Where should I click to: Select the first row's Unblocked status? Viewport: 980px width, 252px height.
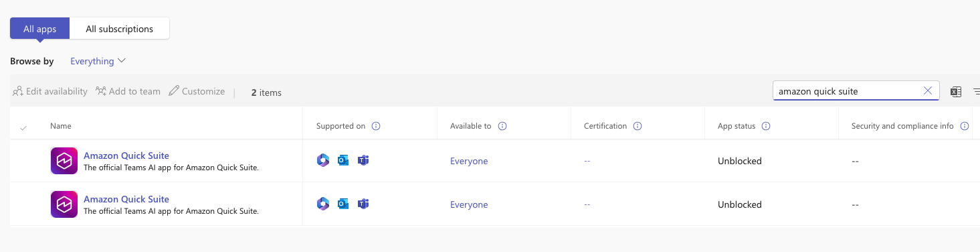(x=740, y=161)
